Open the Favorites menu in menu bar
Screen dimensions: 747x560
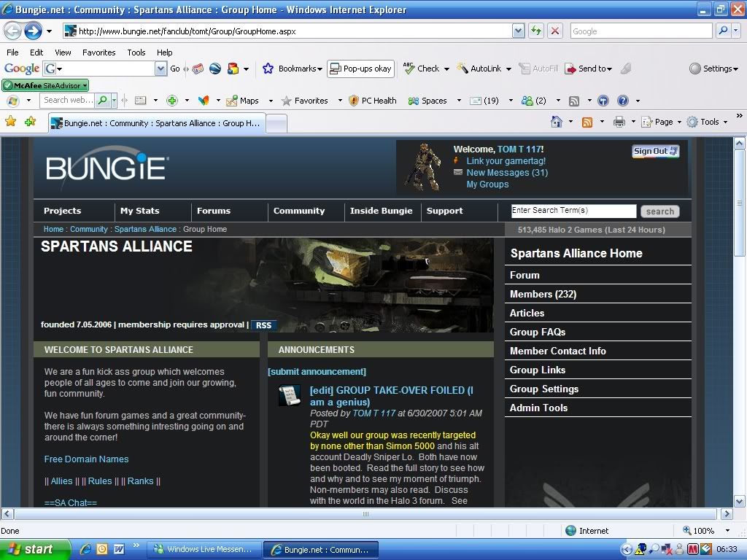tap(98, 52)
